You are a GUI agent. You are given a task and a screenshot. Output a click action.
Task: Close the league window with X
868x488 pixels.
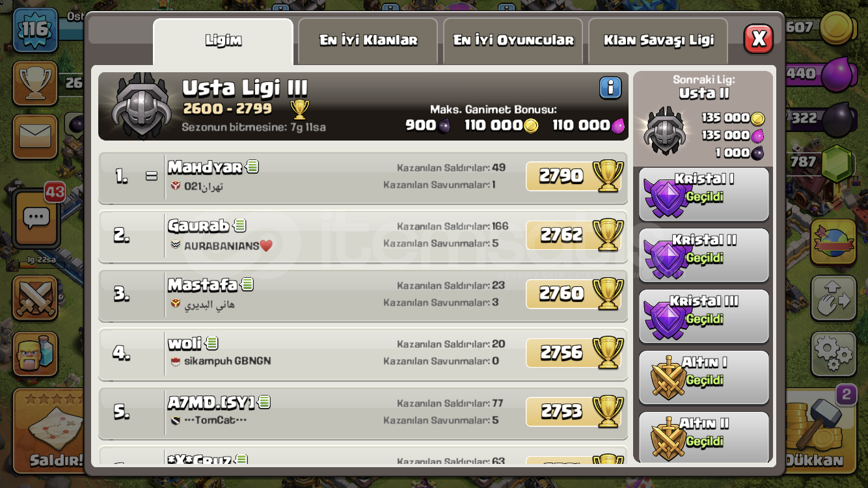coord(758,39)
